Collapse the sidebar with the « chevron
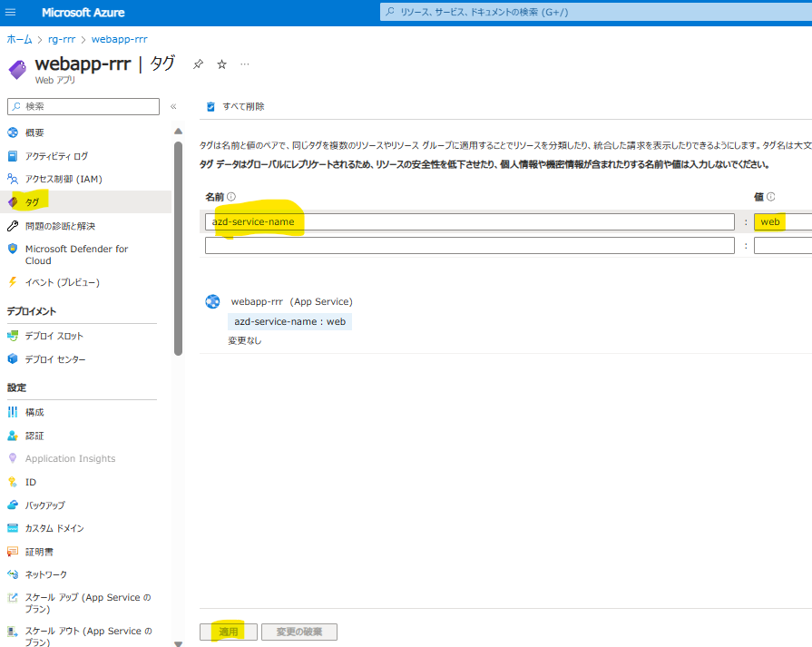Image resolution: width=812 pixels, height=647 pixels. coord(172,106)
